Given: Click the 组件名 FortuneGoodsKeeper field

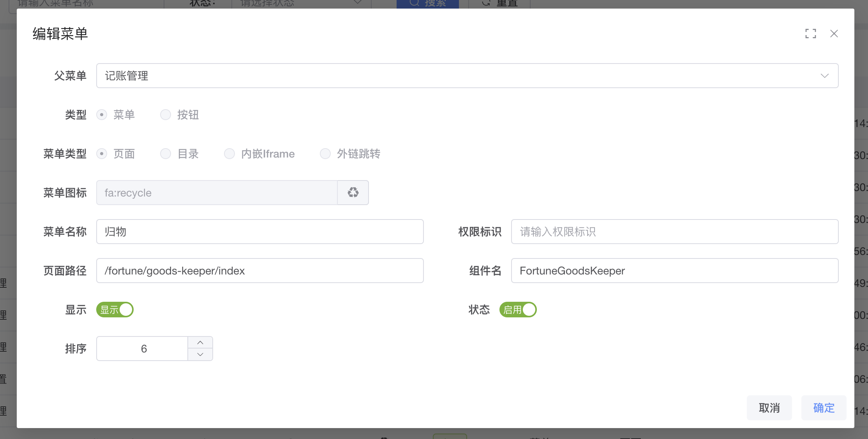Looking at the screenshot, I should [674, 271].
